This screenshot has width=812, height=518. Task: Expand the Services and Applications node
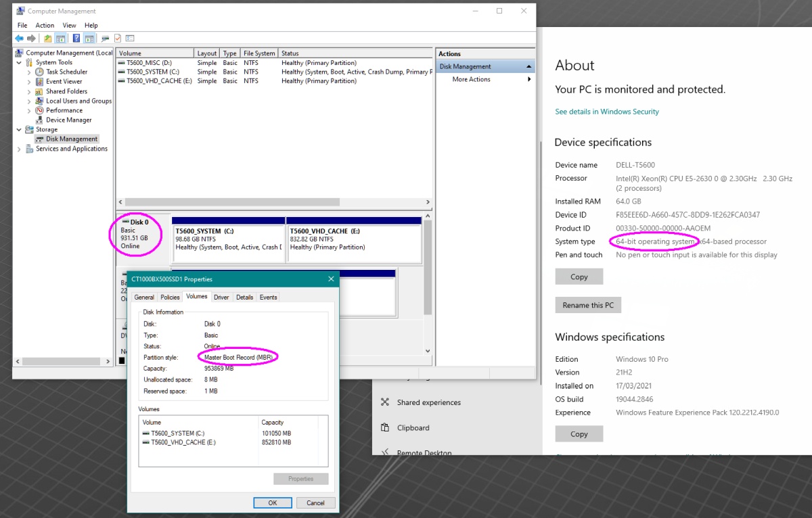point(19,149)
